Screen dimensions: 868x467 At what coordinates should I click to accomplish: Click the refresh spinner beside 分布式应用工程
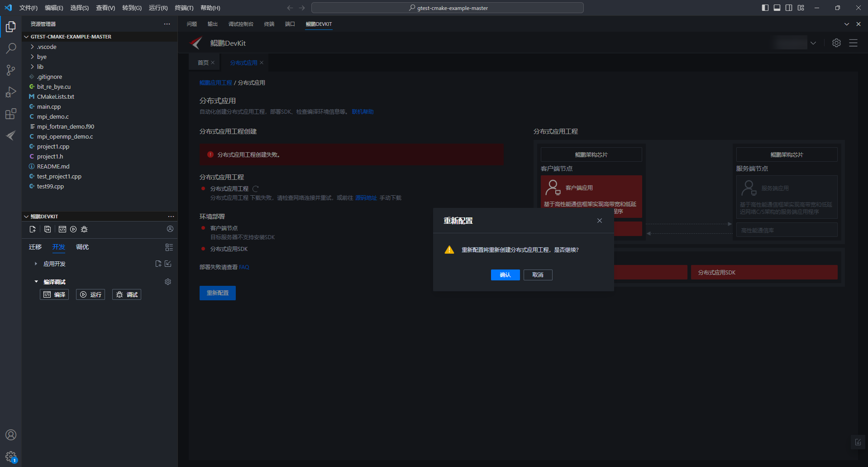[x=255, y=189]
